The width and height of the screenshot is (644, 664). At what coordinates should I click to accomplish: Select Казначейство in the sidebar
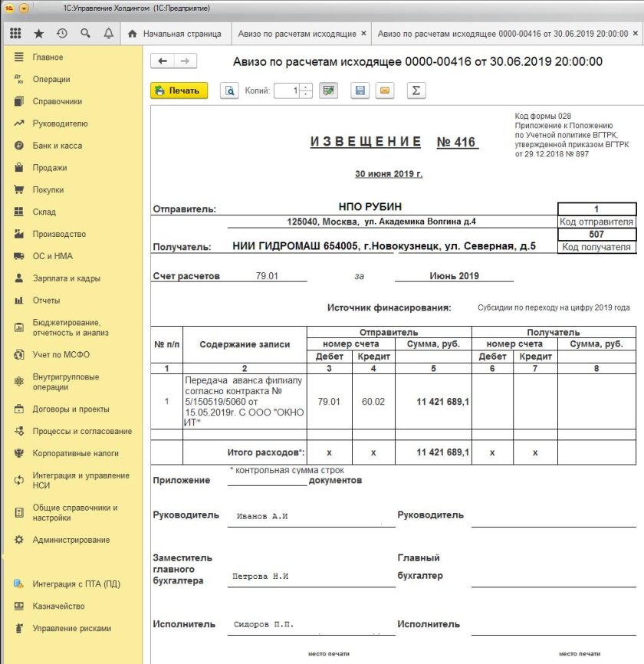(58, 606)
